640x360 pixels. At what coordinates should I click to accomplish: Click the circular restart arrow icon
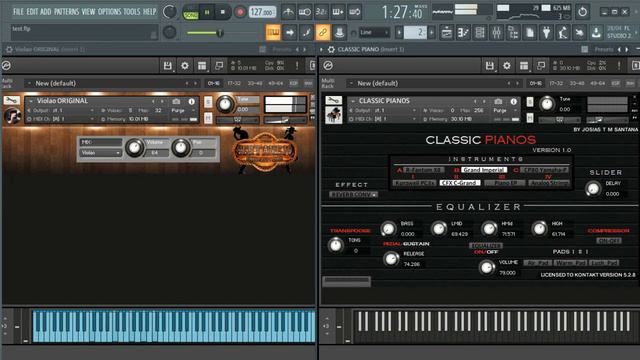[582, 12]
